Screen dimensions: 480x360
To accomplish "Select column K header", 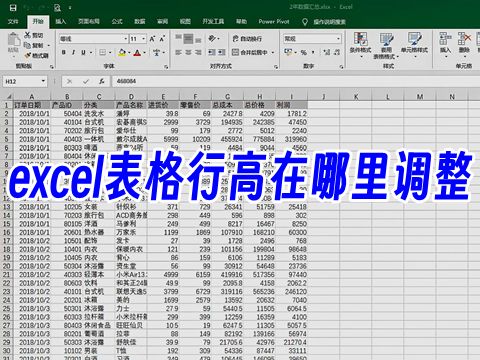I will [x=356, y=97].
